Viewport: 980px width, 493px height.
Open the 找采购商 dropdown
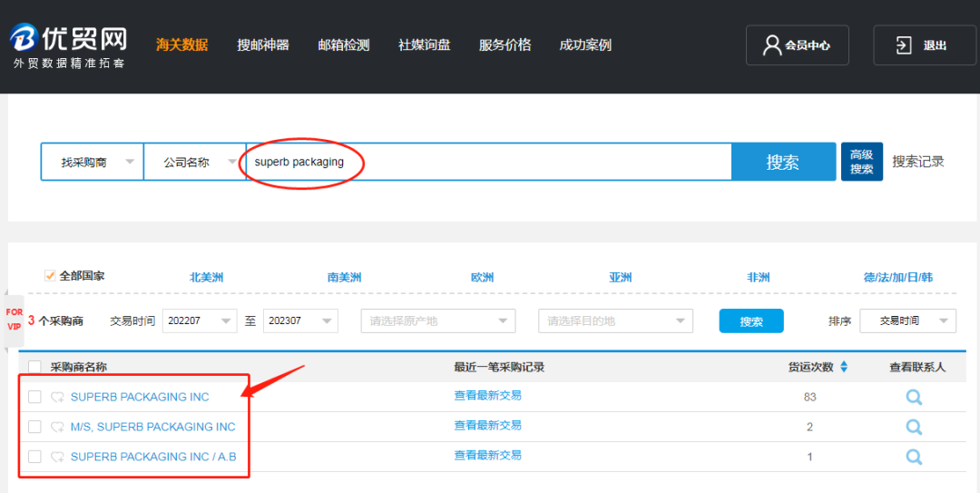(x=93, y=162)
